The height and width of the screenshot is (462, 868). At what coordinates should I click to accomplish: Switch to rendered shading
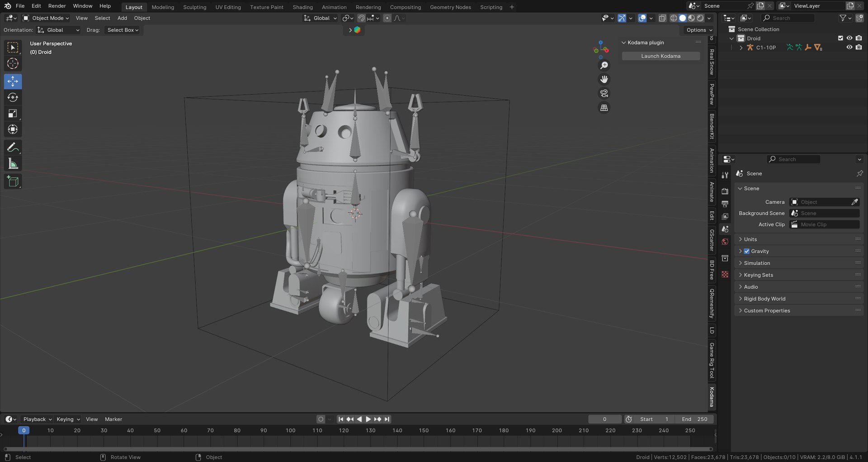700,18
